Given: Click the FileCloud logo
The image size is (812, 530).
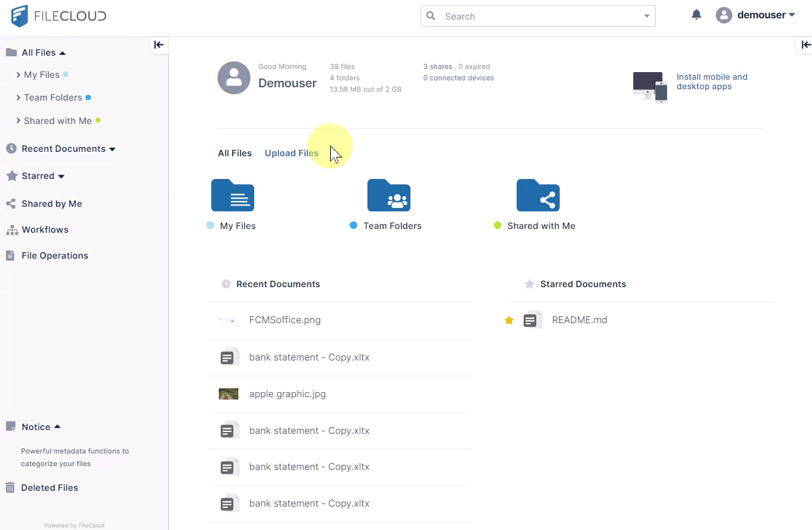Looking at the screenshot, I should (59, 15).
